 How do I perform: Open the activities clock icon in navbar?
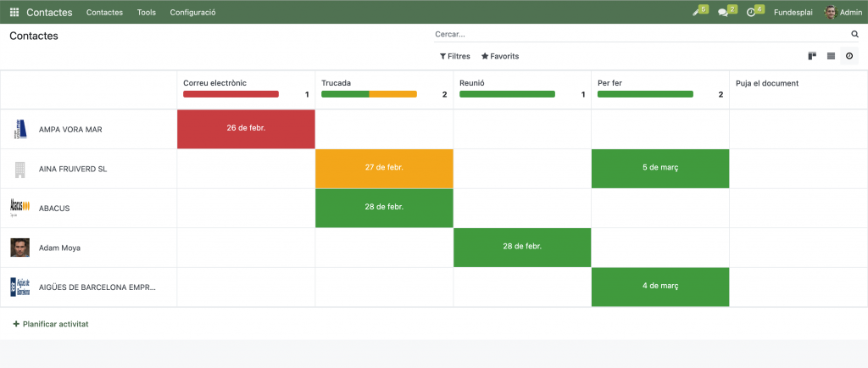coord(751,13)
